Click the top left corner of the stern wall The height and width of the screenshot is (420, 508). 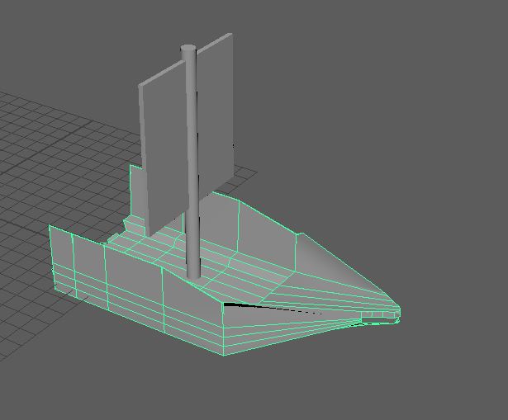coord(50,226)
